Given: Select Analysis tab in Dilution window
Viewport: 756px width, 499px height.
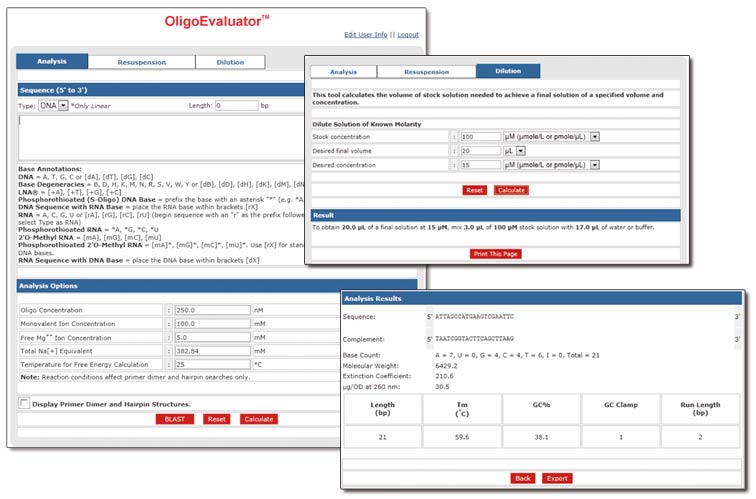Looking at the screenshot, I should tap(343, 72).
